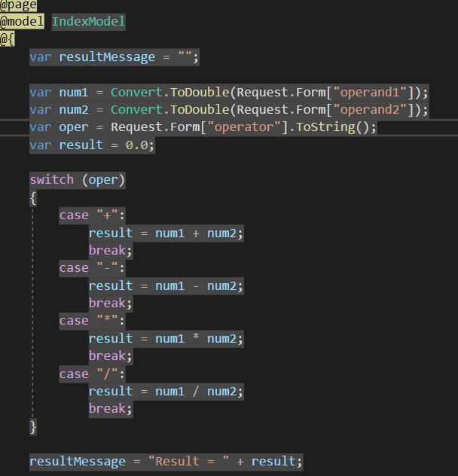The width and height of the screenshot is (458, 476).
Task: Click the break under case "+"
Action: pos(111,251)
